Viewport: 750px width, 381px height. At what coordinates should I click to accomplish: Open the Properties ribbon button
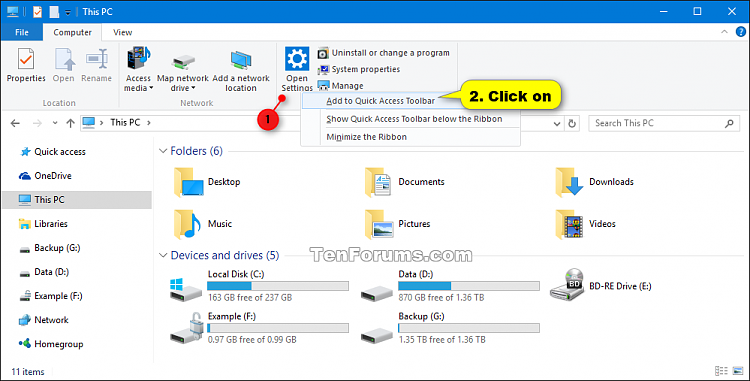(x=26, y=65)
